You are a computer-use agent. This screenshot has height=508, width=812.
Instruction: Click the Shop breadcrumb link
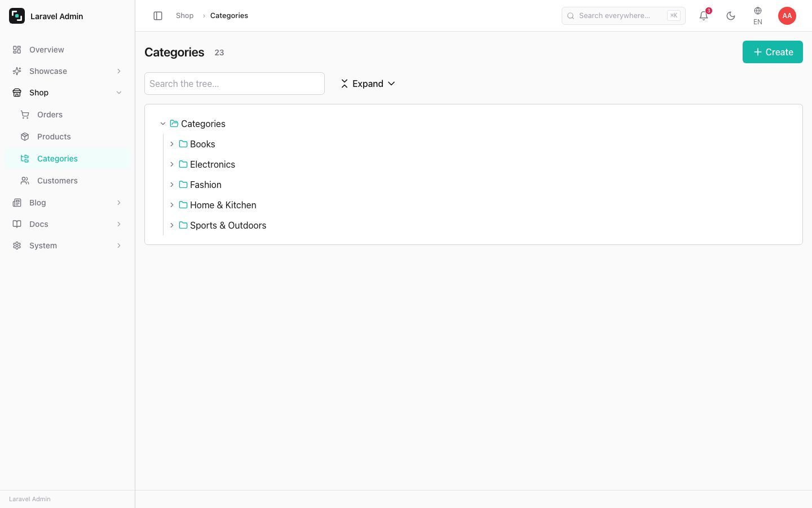tap(184, 16)
